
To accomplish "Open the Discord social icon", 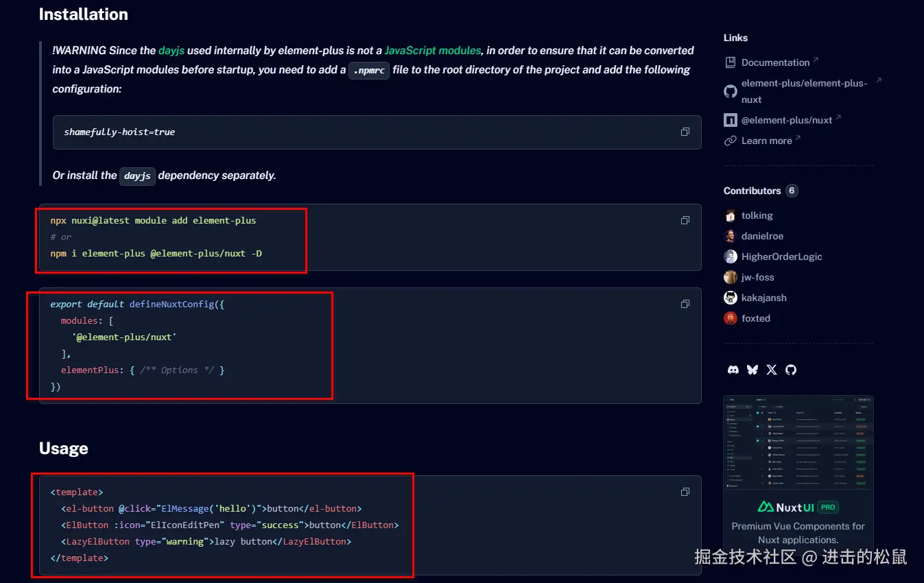I will (733, 370).
